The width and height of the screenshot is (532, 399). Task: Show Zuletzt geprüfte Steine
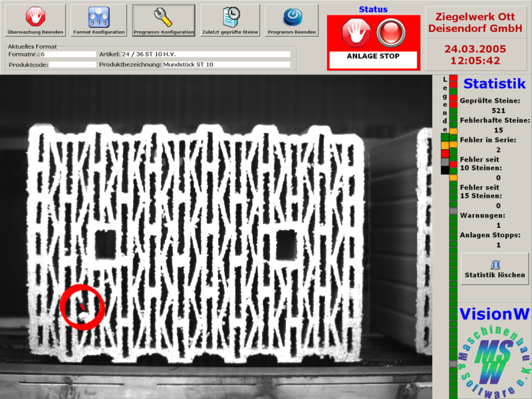pyautogui.click(x=231, y=21)
